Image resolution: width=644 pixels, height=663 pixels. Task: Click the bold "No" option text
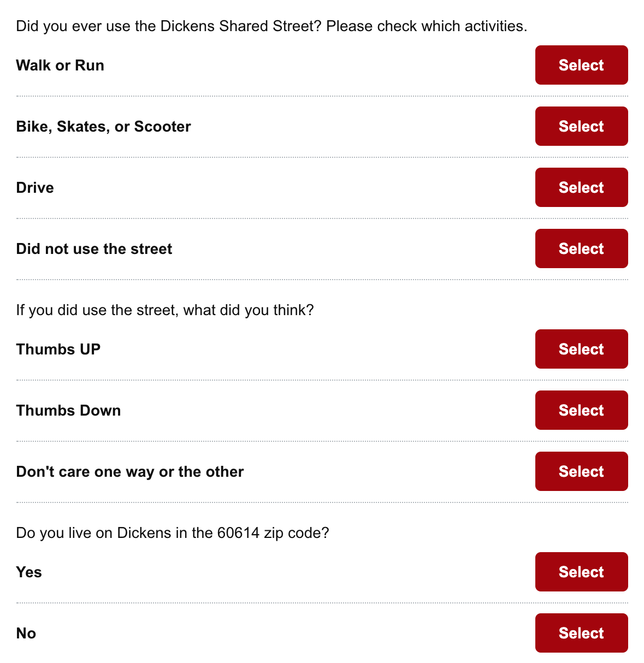point(26,634)
